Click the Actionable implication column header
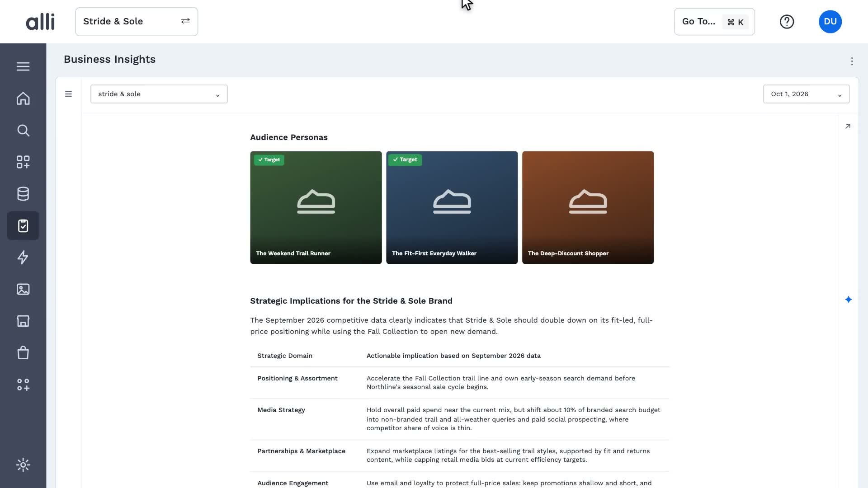Image resolution: width=868 pixels, height=488 pixels. [x=453, y=356]
